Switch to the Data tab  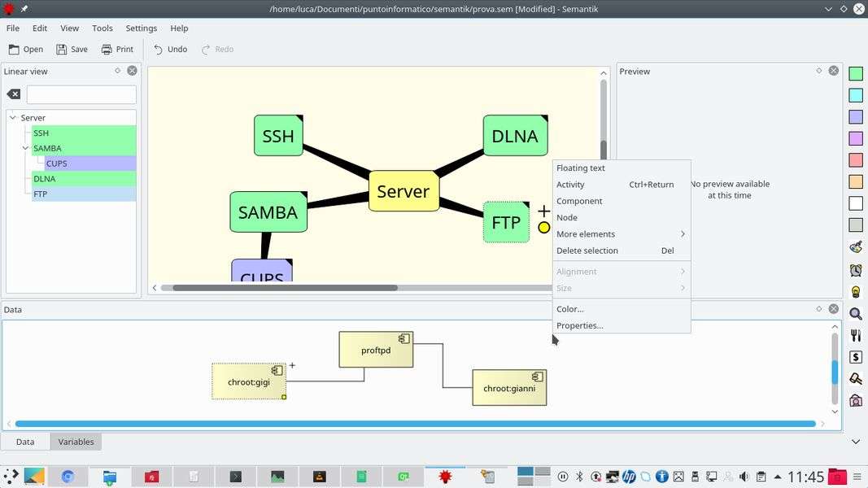(25, 442)
